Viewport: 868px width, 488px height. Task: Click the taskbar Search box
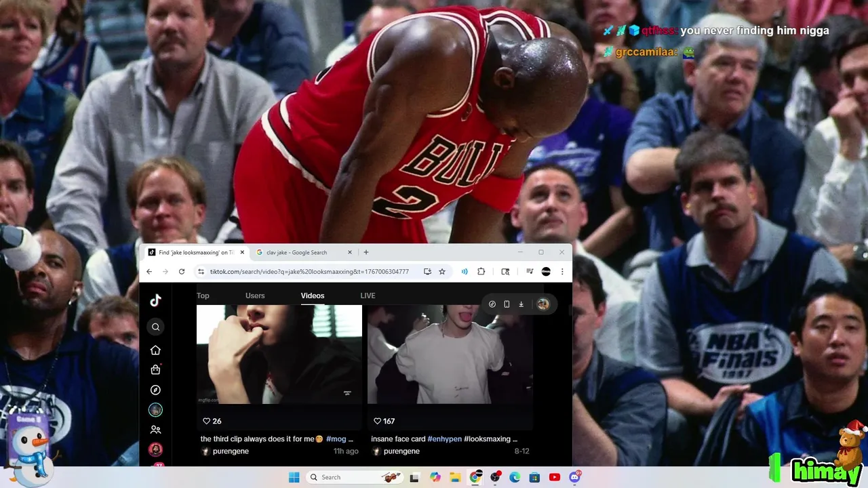click(354, 477)
